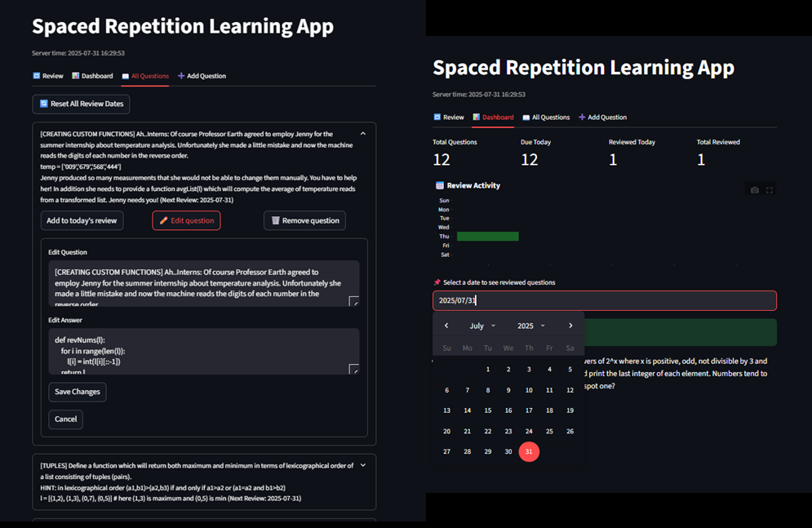Click Reviewed Today value 1
The image size is (812, 528).
[x=613, y=160]
